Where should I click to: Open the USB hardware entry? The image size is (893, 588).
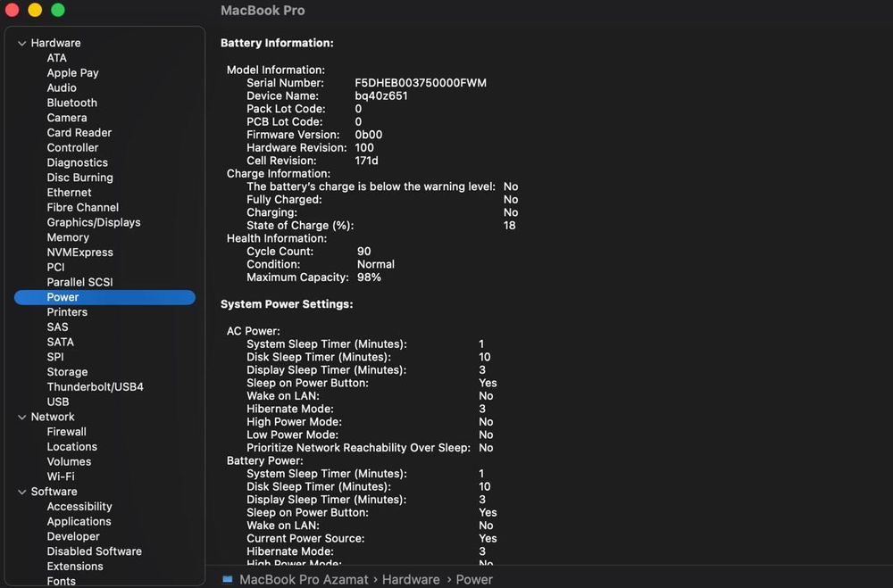(57, 402)
